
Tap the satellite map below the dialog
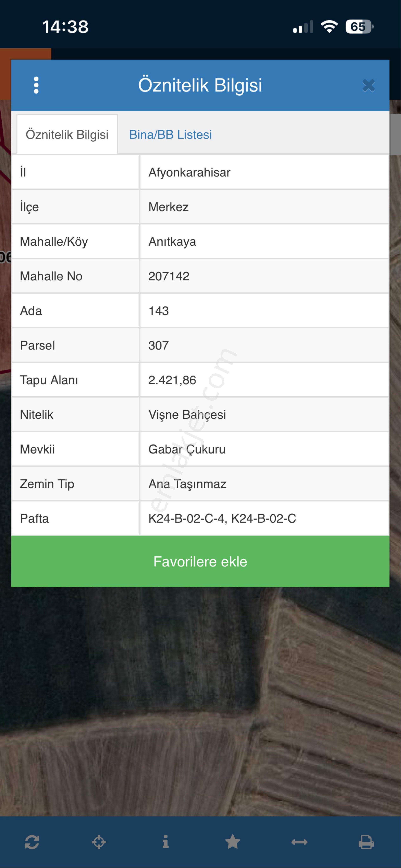[x=200, y=701]
